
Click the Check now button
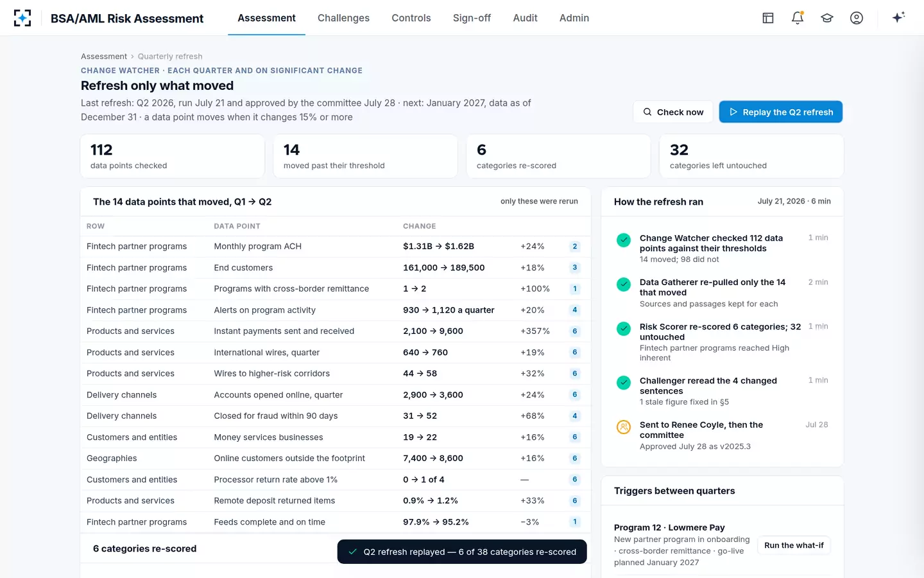point(673,112)
